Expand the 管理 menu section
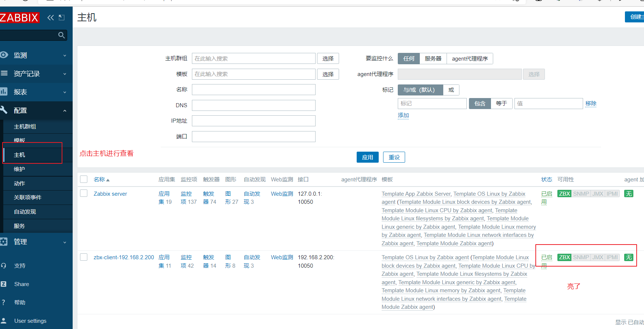Viewport: 644px width, 329px height. point(36,242)
